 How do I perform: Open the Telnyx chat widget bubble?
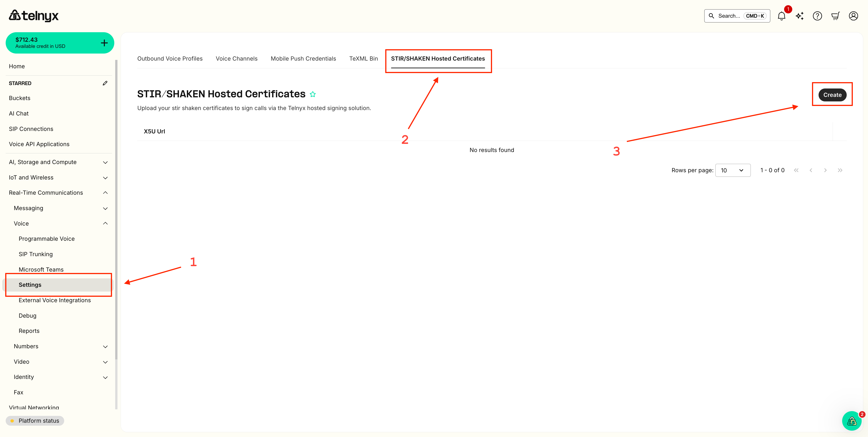click(x=851, y=421)
